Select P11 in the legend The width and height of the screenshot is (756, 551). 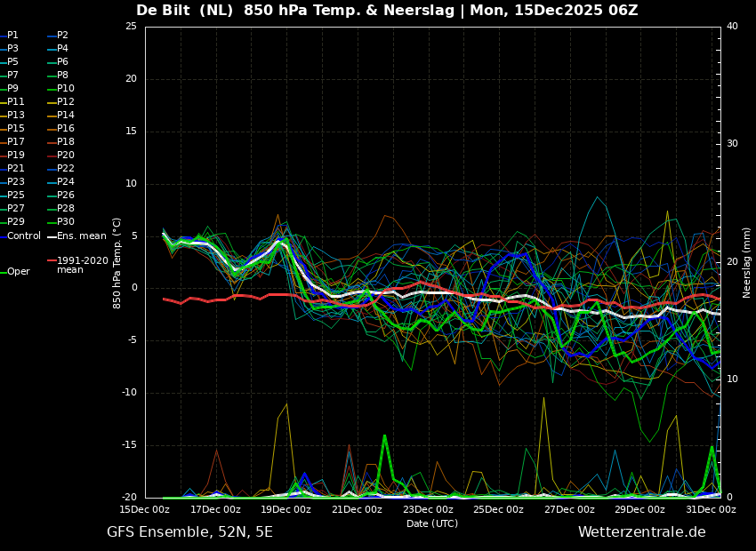pos(15,101)
